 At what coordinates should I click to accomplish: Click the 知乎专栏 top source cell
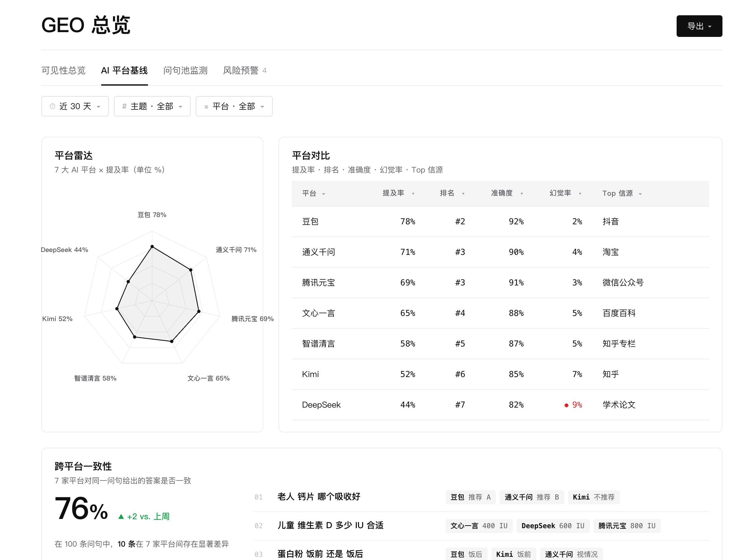(619, 344)
